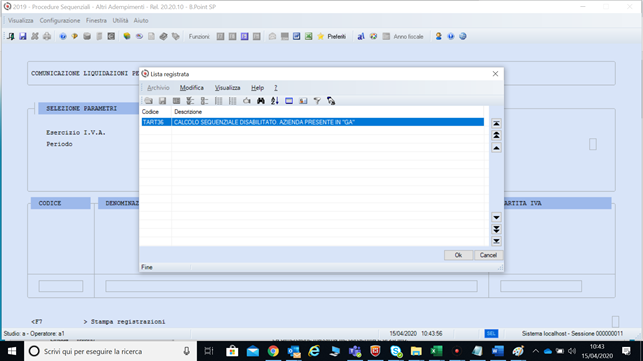Close the Lista registrata dialog

[x=495, y=74]
